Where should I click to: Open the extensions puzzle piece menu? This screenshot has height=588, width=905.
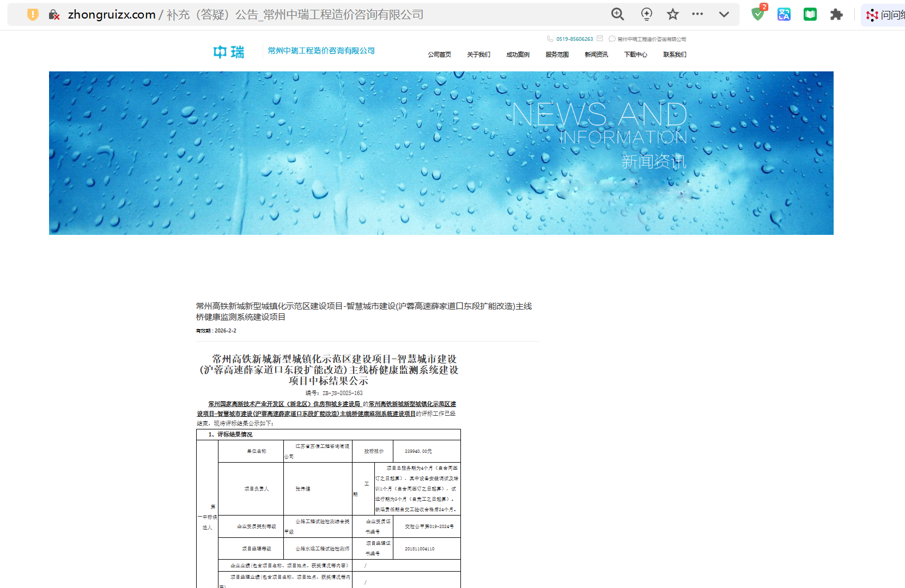[x=836, y=14]
